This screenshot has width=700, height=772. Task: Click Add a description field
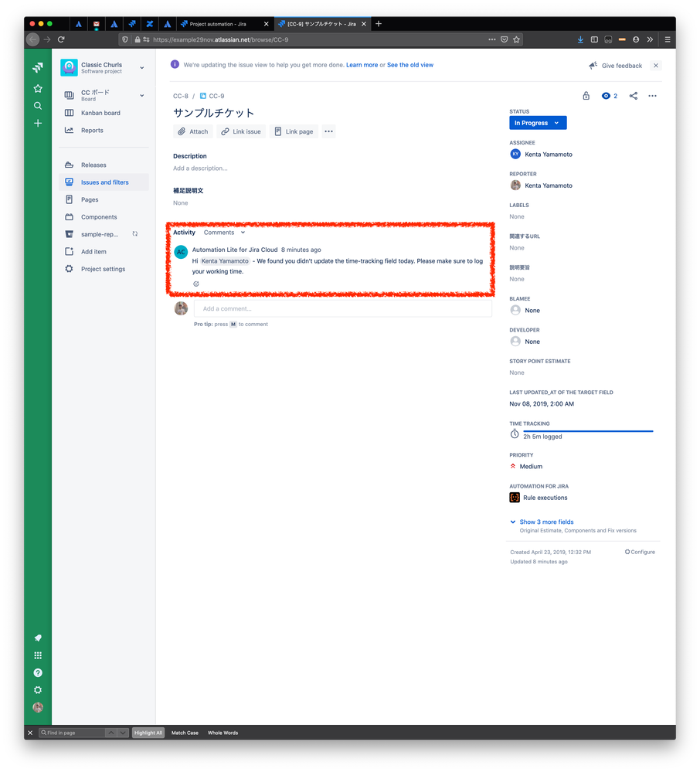[200, 168]
